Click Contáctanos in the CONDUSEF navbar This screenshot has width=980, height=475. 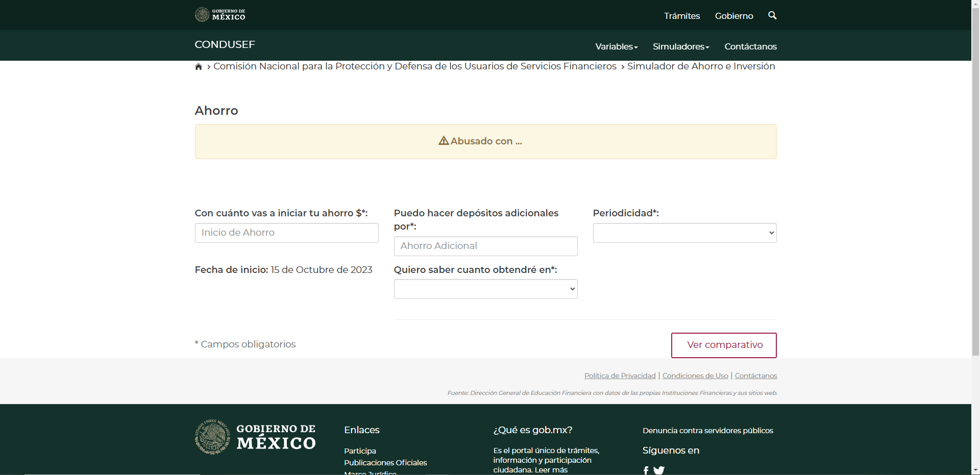pyautogui.click(x=750, y=46)
